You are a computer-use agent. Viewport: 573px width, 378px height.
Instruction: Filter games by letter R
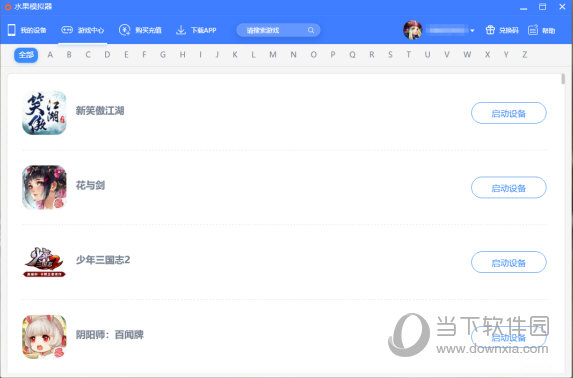372,55
